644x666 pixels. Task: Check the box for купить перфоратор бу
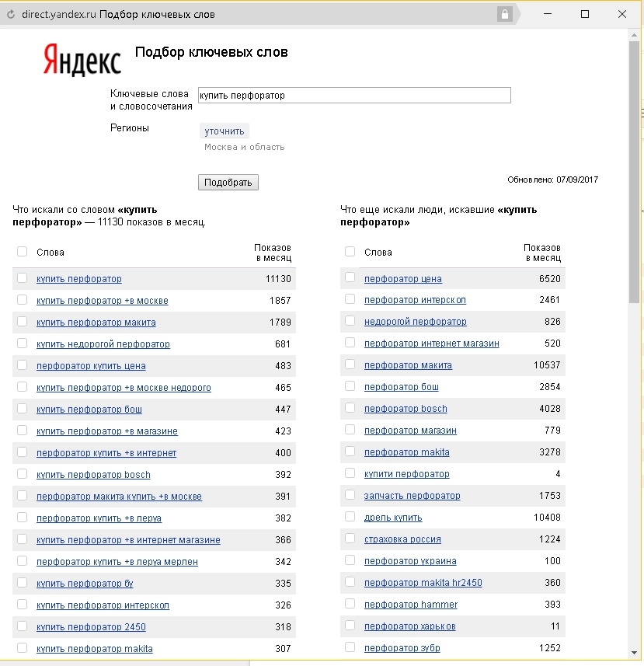(x=22, y=582)
